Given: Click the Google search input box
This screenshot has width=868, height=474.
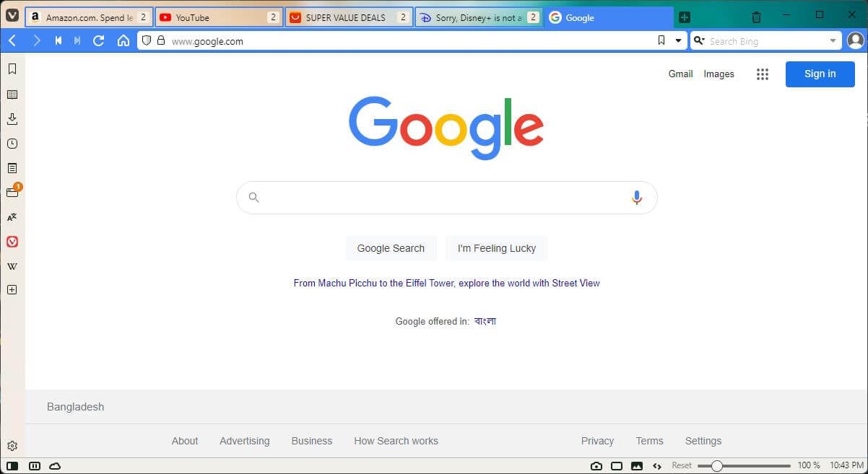Looking at the screenshot, I should [x=446, y=198].
